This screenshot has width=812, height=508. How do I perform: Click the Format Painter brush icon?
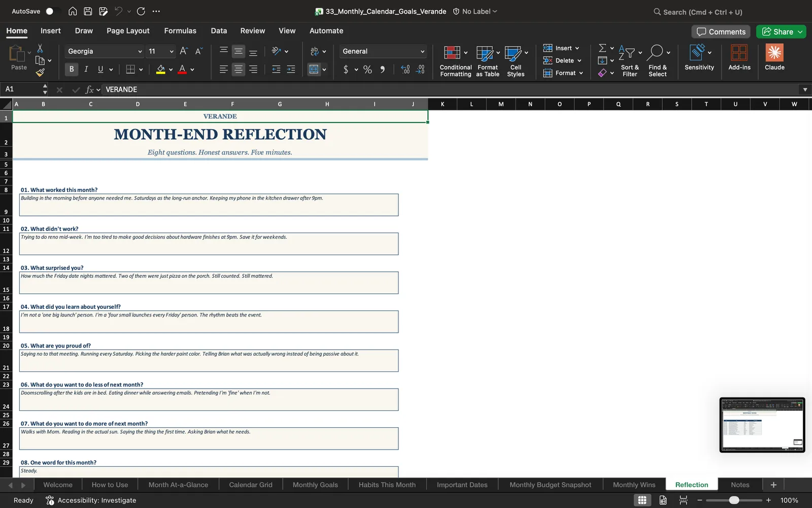click(40, 73)
